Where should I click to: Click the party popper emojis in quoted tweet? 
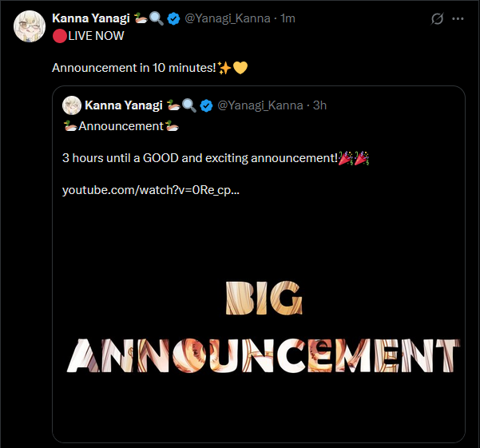[x=354, y=158]
